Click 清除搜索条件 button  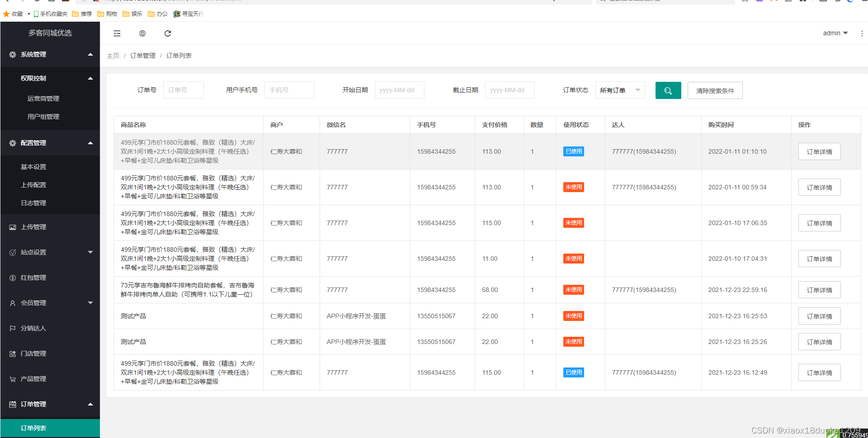tap(715, 90)
